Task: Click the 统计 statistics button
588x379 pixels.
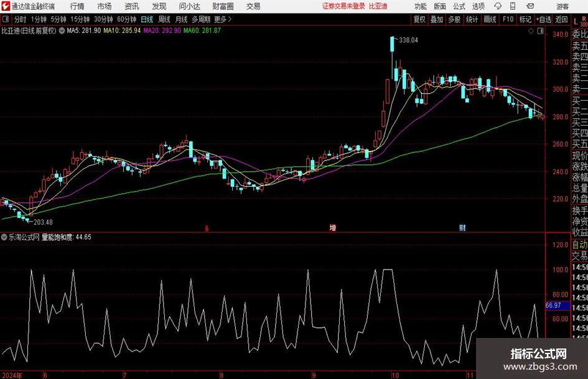Action: click(472, 19)
